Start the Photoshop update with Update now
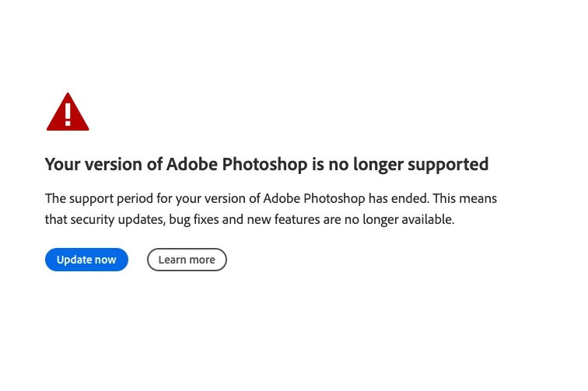 (86, 260)
